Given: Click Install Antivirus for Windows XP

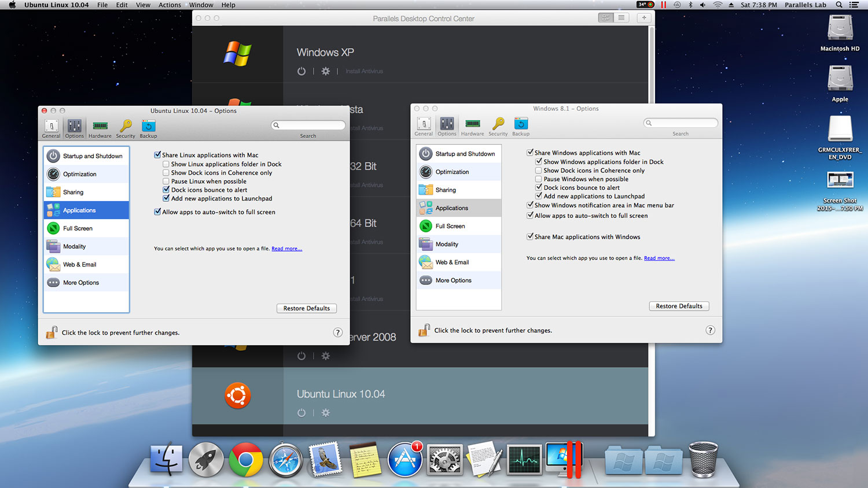Looking at the screenshot, I should tap(365, 71).
